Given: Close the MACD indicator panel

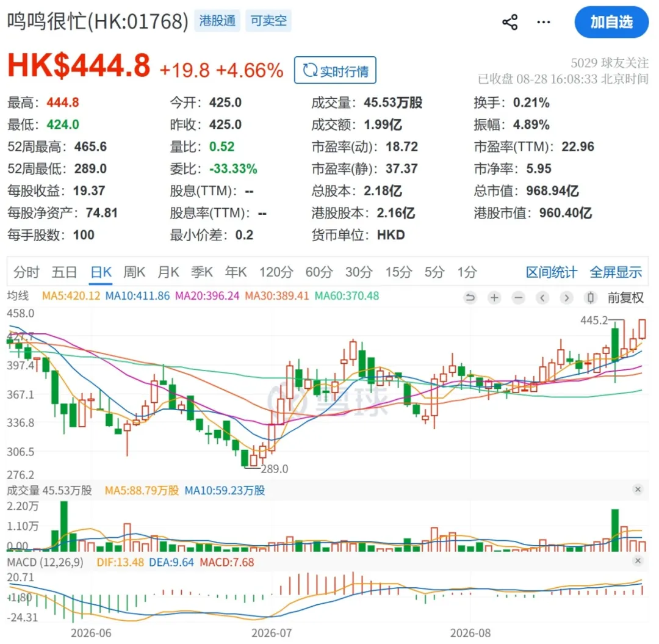Looking at the screenshot, I should pyautogui.click(x=638, y=560).
